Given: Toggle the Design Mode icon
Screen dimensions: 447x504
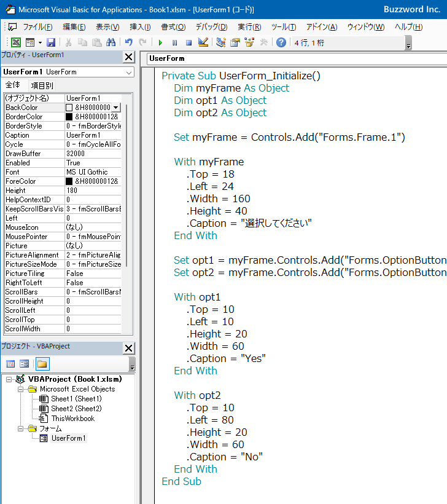Looking at the screenshot, I should pos(203,42).
